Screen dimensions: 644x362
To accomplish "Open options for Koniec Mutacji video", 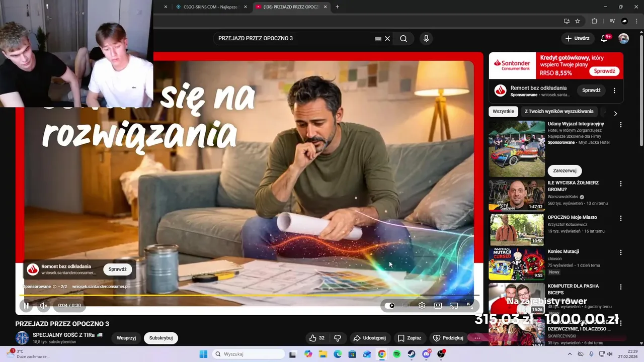I will pos(620,252).
